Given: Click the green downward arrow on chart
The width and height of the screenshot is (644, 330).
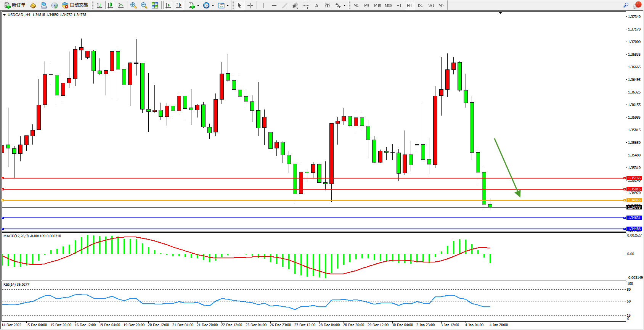Looking at the screenshot, I should 507,167.
